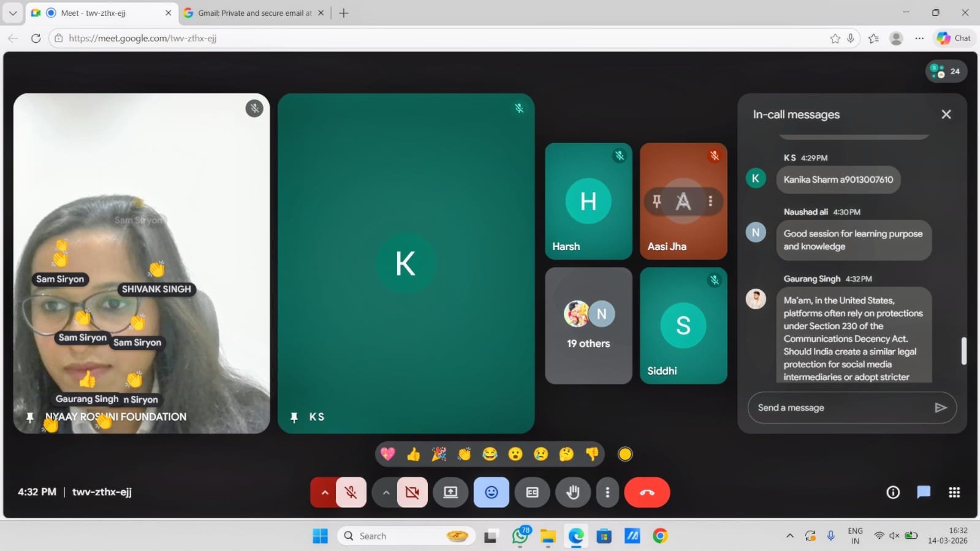Open the activities grid icon
The image size is (980, 551).
(x=954, y=492)
